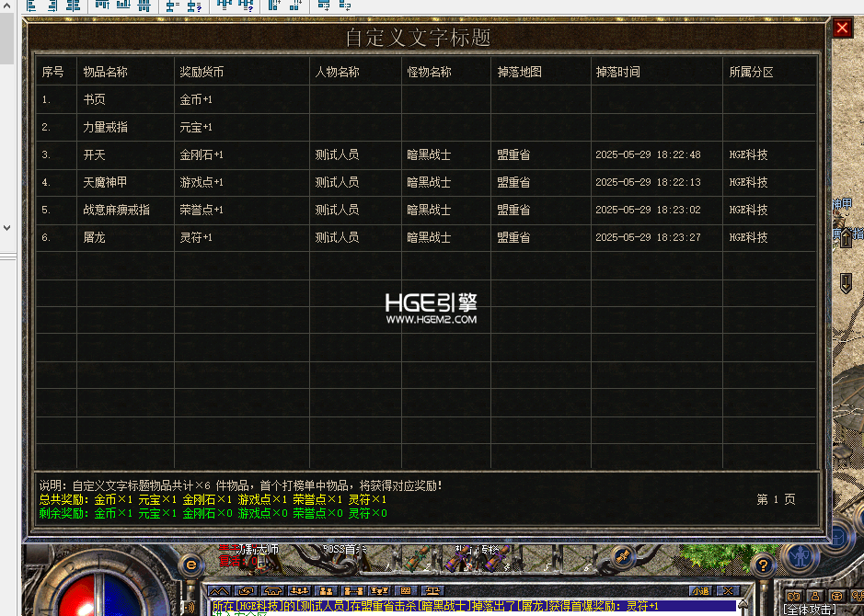
Task: Select the 屠龙 item in row 6
Action: (x=94, y=237)
